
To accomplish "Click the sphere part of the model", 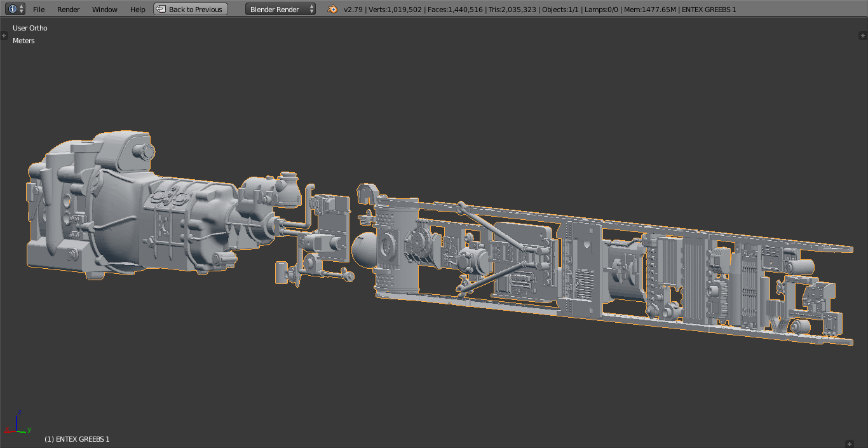I will point(364,251).
